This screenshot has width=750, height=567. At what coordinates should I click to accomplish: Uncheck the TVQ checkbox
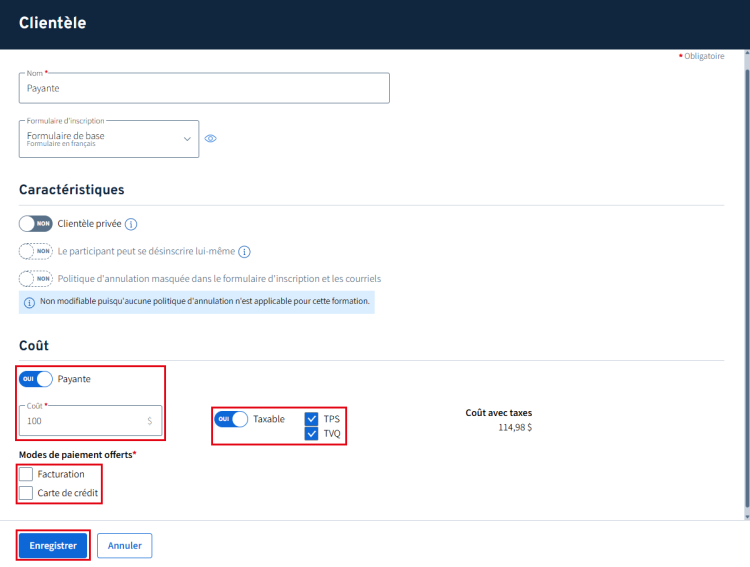[x=311, y=433]
